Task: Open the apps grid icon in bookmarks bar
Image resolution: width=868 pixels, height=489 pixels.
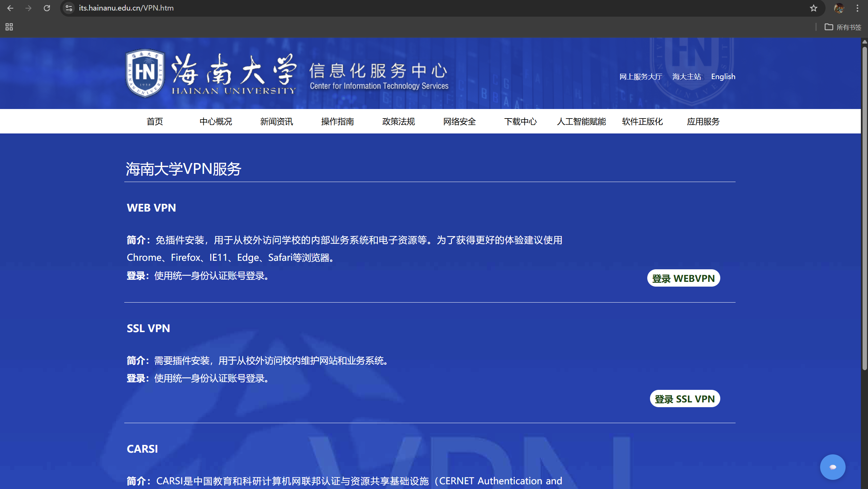Action: tap(9, 27)
